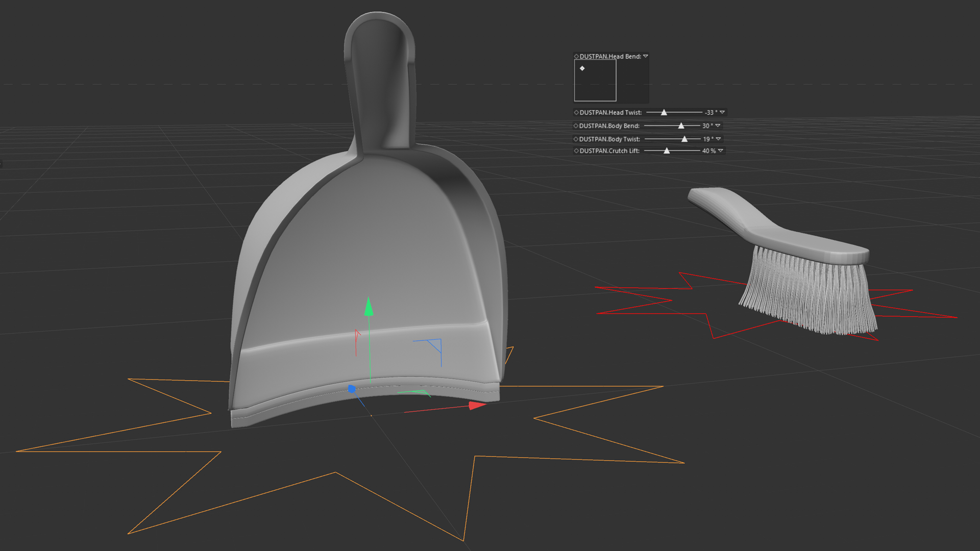Grab the red X-axis arrow gizmo
The width and height of the screenshot is (980, 551).
click(477, 406)
